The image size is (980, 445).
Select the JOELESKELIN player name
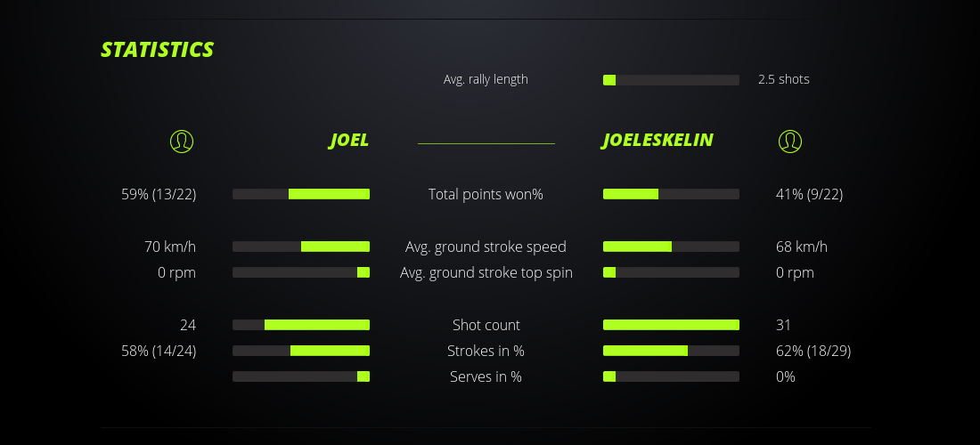click(x=657, y=141)
